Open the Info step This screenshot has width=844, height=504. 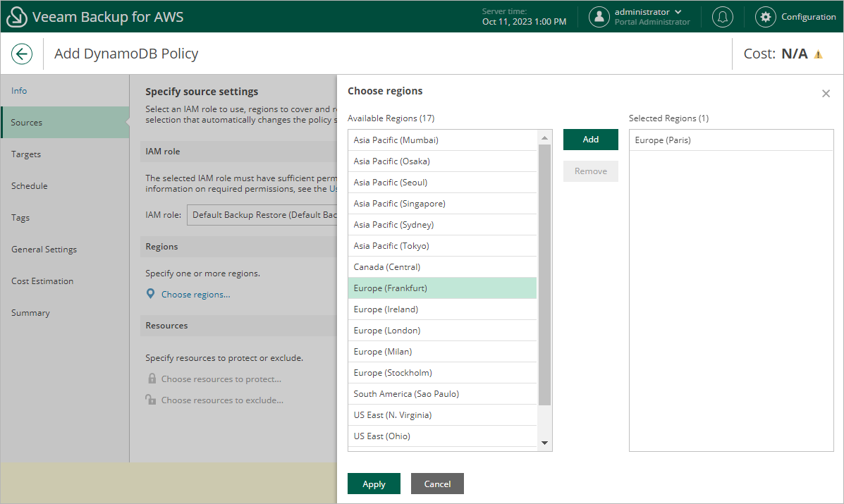click(65, 91)
